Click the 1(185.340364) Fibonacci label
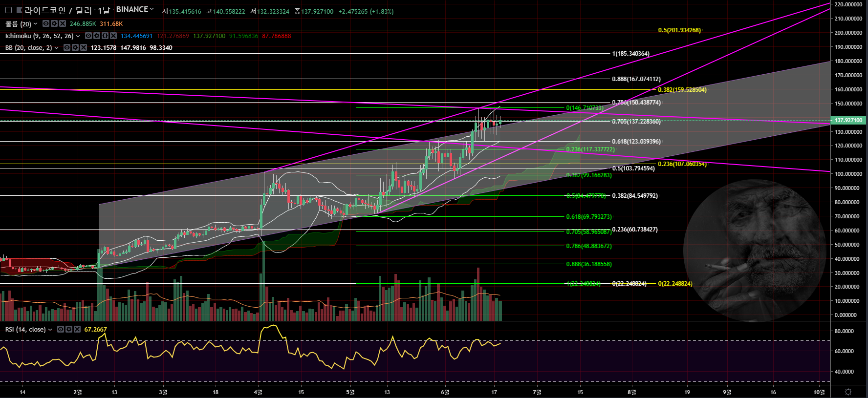This screenshot has height=398, width=868. [631, 54]
